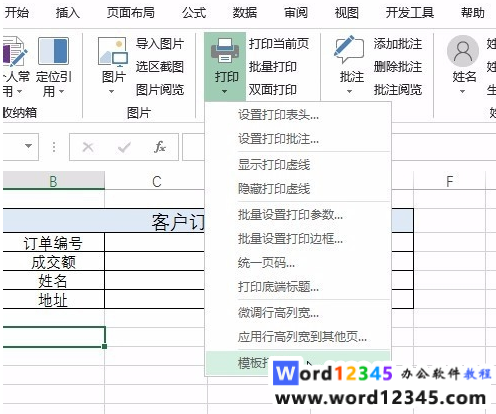The image size is (496, 414).
Task: Expand the 姓名 dropdown arrow
Action: pyautogui.click(x=462, y=91)
